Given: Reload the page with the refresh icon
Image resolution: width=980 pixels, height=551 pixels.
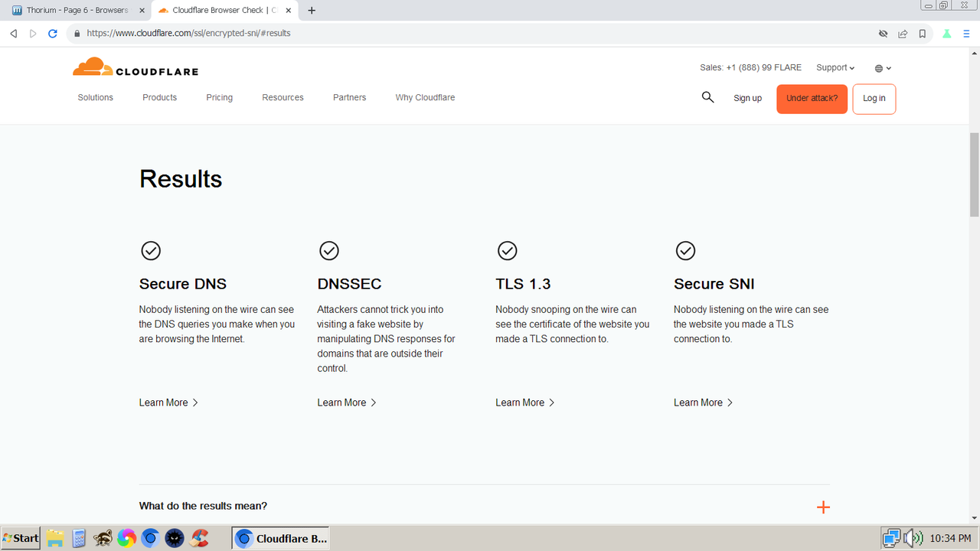Looking at the screenshot, I should pyautogui.click(x=53, y=34).
